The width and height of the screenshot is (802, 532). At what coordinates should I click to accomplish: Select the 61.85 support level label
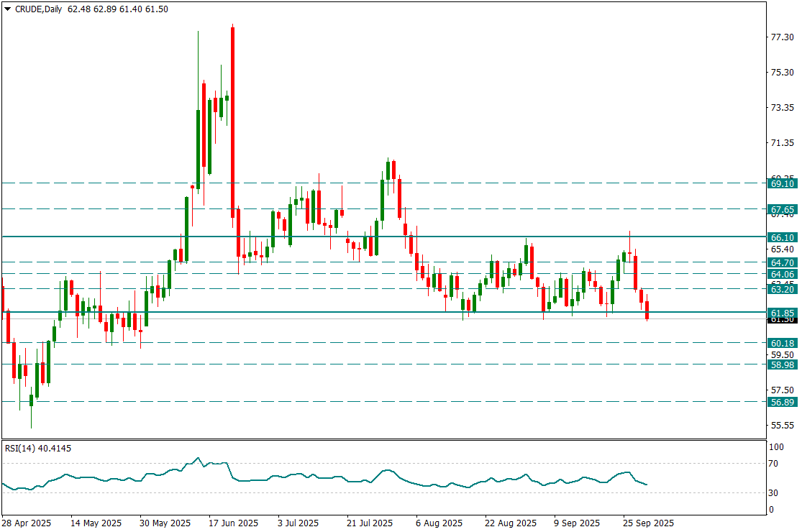click(x=781, y=313)
